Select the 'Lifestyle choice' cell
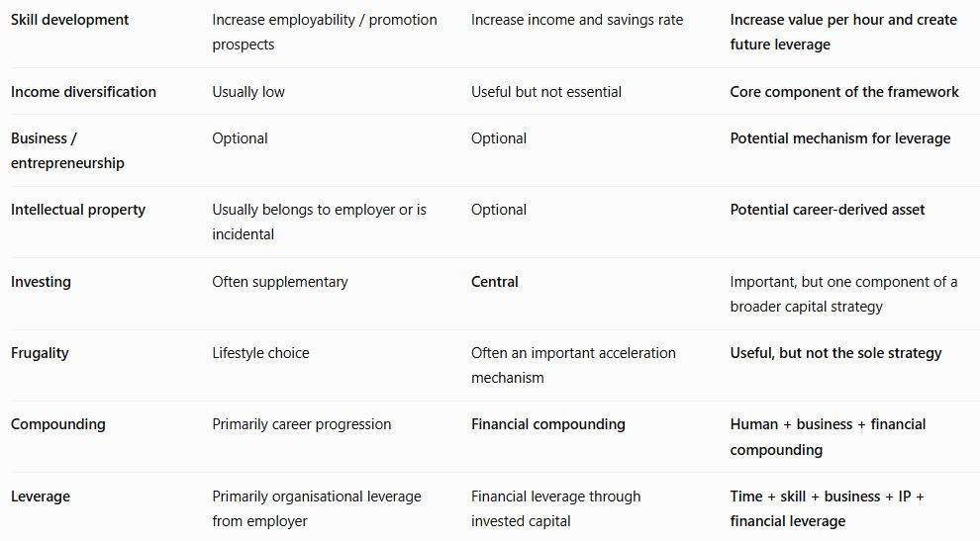980x541 pixels. click(x=260, y=353)
